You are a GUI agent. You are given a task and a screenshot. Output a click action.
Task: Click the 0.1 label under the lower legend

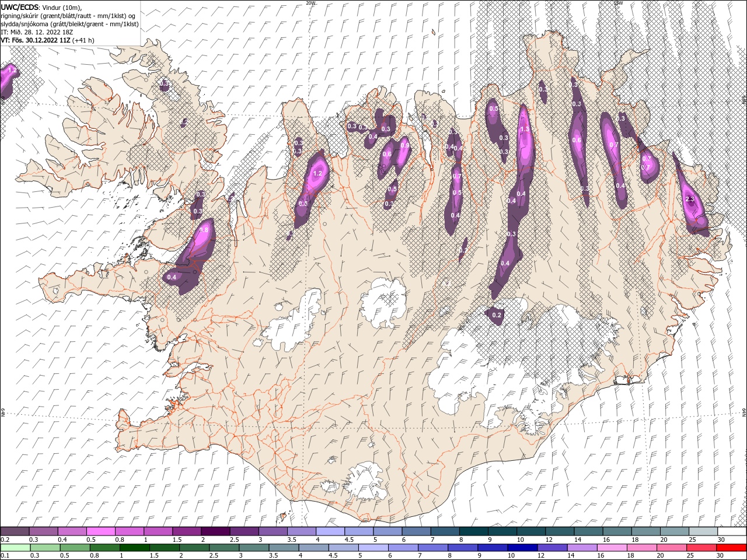click(x=5, y=555)
